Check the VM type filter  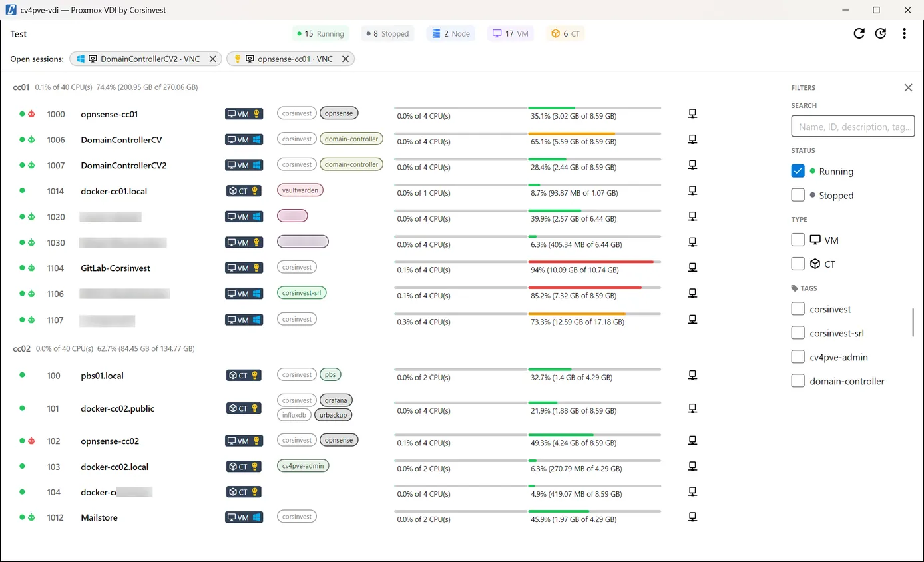798,240
